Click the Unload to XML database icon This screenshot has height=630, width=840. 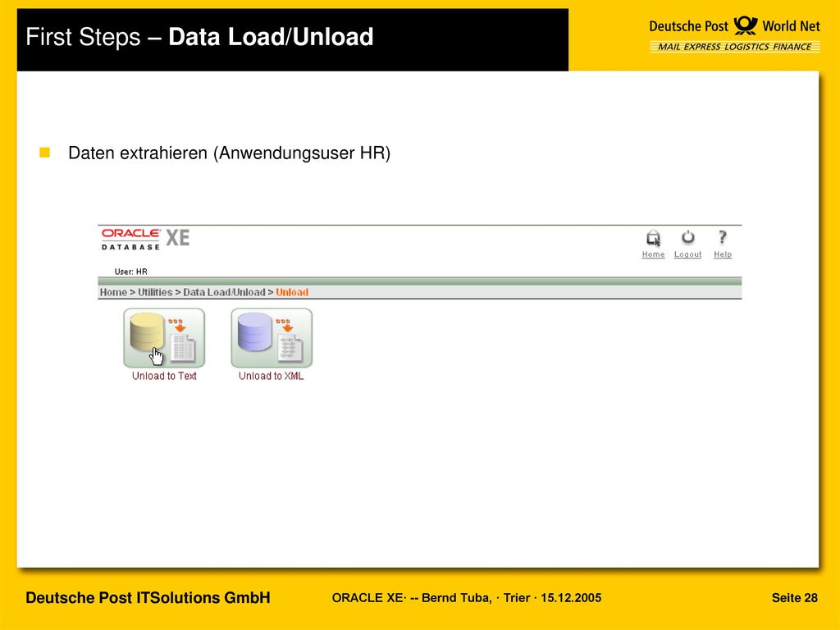(272, 337)
